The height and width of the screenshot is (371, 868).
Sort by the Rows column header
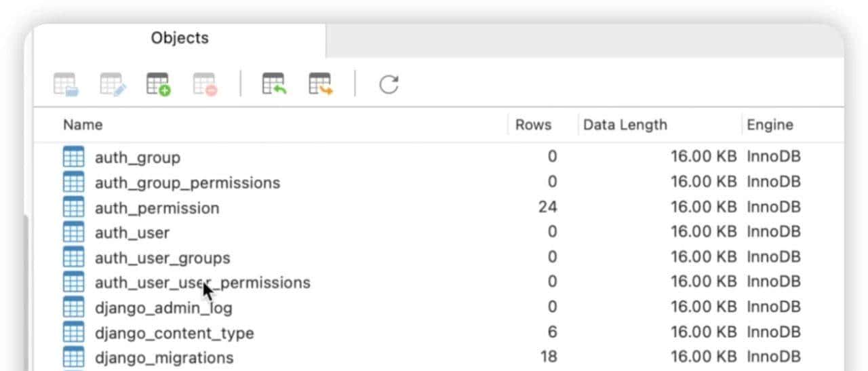(x=533, y=125)
